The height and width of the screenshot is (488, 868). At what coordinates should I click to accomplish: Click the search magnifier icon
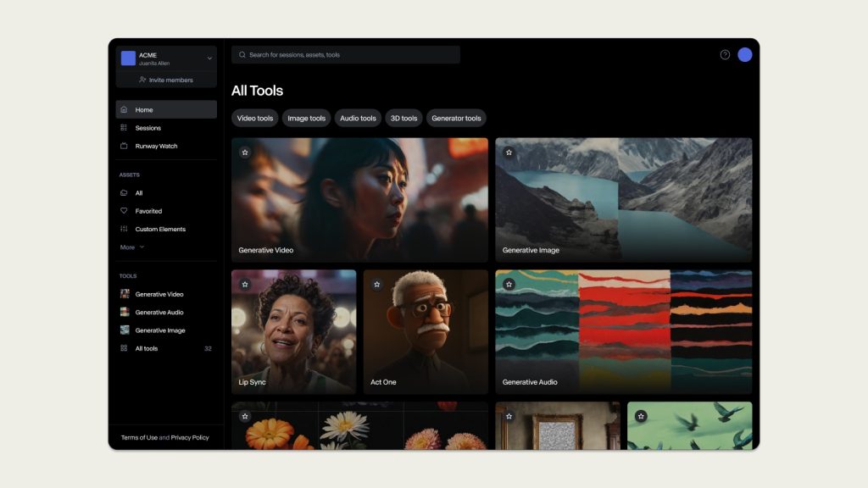pyautogui.click(x=242, y=55)
